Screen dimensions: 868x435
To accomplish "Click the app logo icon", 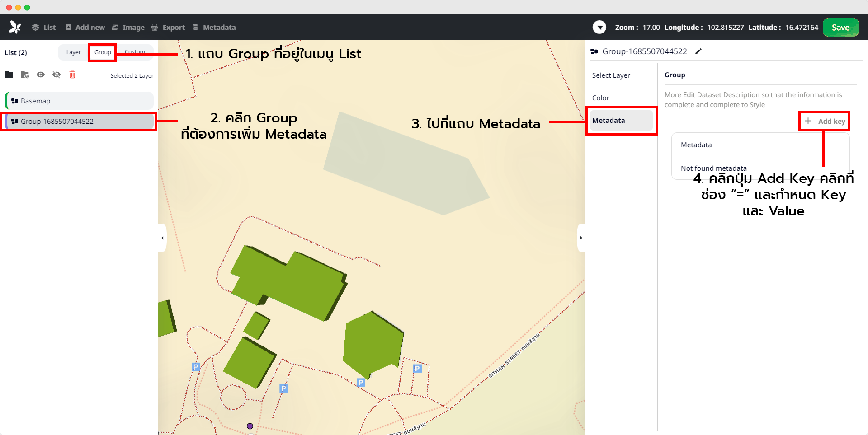I will click(15, 27).
